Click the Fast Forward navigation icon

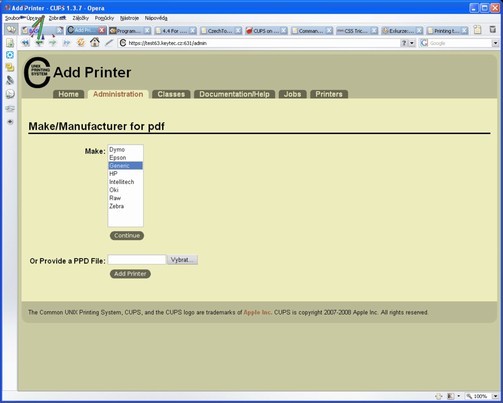coord(67,43)
